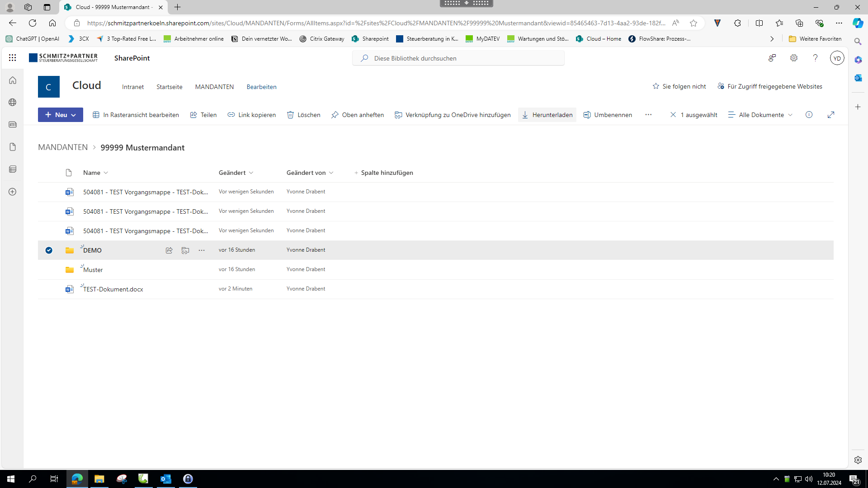Open the Intranet navigation item
This screenshot has width=868, height=488.
pos(133,87)
